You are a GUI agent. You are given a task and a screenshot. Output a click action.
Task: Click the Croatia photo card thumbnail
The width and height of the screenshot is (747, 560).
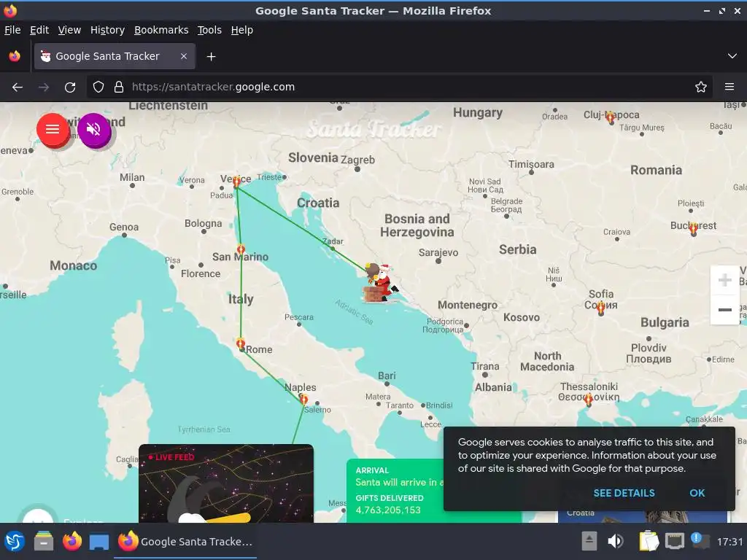coord(643,517)
